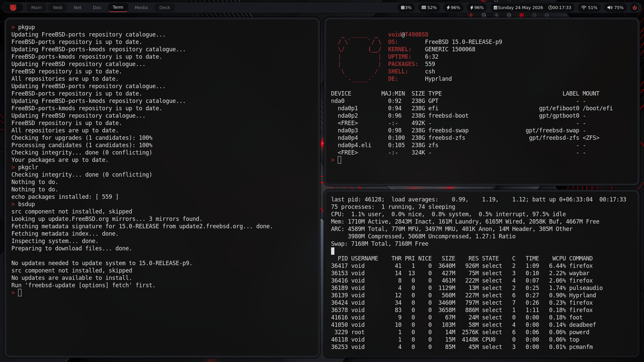This screenshot has width=644, height=362.
Task: Select the Hyprland process row PID 36139
Action: coord(464,295)
